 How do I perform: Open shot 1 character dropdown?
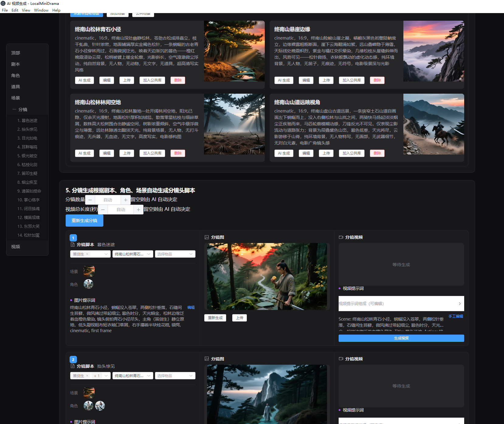coord(107,254)
